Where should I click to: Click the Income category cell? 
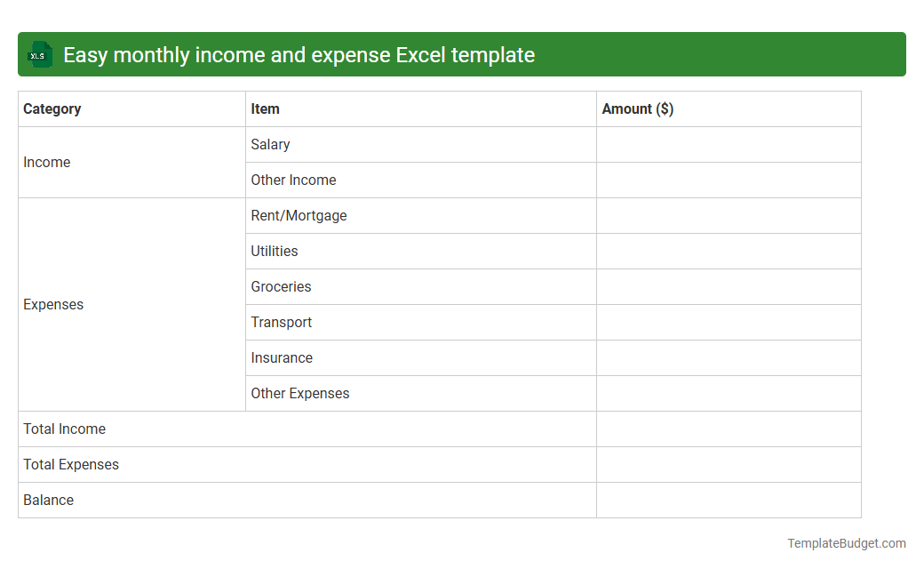47,162
